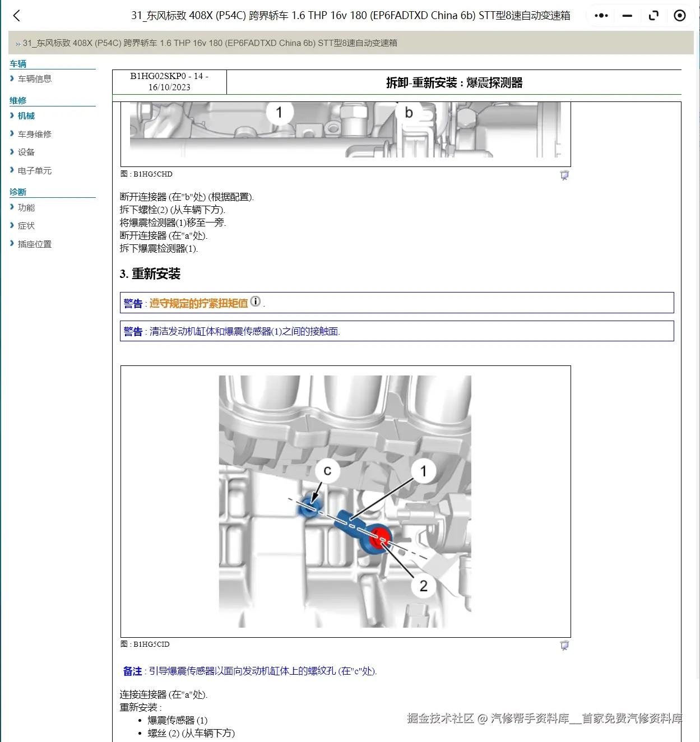Open the more options (···) capsule menu
700x742 pixels.
[600, 15]
